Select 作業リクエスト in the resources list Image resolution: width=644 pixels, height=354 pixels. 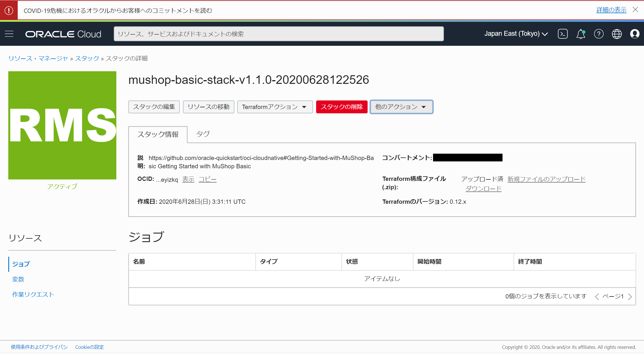[x=33, y=294]
